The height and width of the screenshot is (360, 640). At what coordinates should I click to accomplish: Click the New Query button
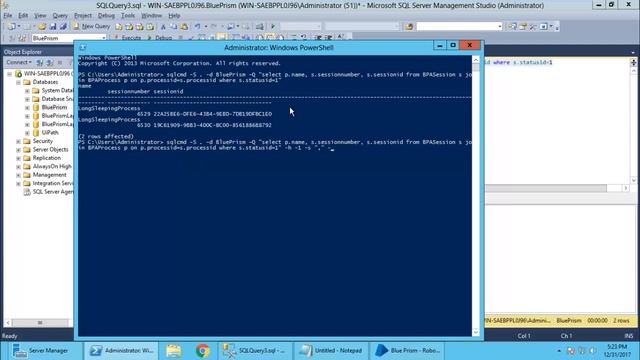91,27
